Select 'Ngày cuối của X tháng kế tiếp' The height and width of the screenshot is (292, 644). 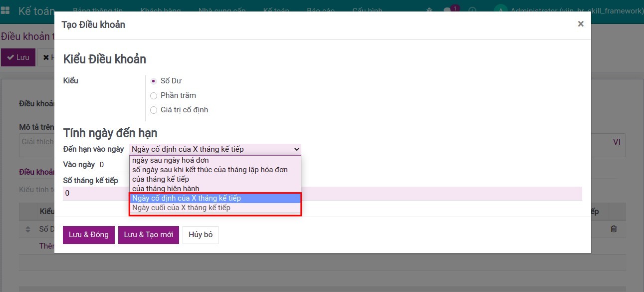pyautogui.click(x=181, y=208)
